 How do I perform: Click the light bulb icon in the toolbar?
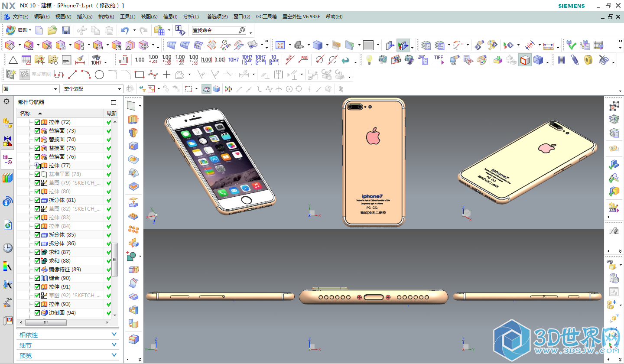[369, 60]
